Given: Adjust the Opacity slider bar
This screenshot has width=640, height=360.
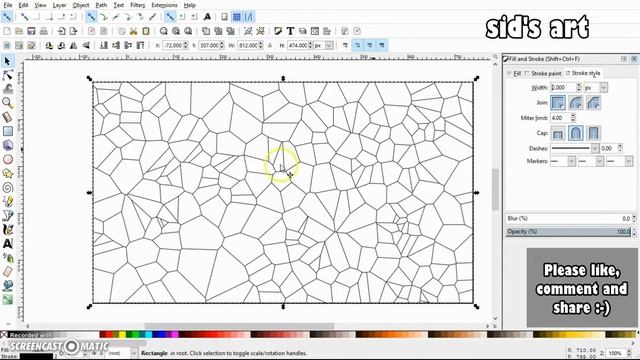Looking at the screenshot, I should coord(568,232).
